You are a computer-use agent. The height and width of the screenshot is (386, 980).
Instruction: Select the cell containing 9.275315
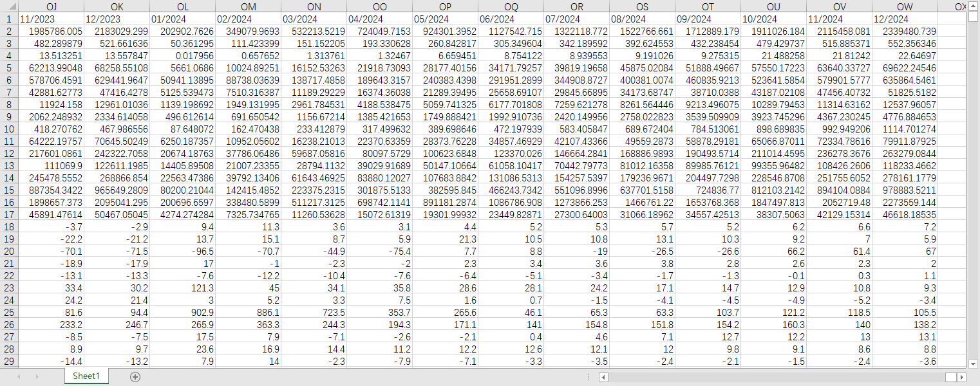tap(708, 55)
